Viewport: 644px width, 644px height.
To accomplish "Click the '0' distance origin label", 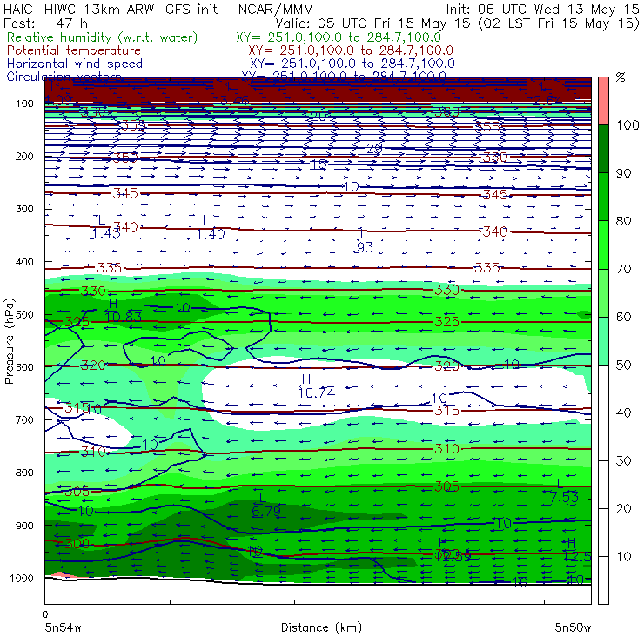I will [45, 614].
